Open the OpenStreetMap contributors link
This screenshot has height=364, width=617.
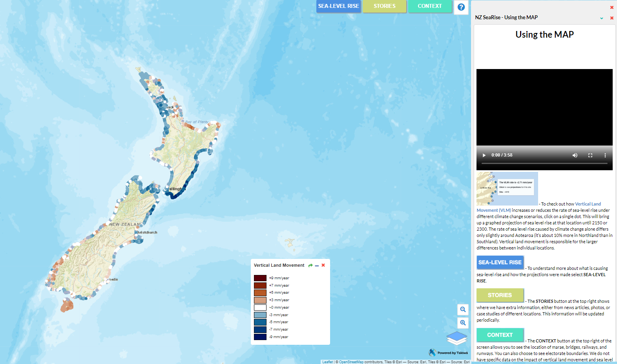click(351, 362)
